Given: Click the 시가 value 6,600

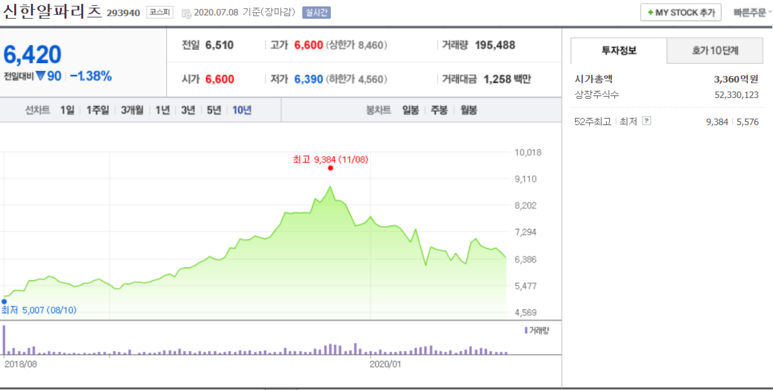Looking at the screenshot, I should click(x=220, y=79).
